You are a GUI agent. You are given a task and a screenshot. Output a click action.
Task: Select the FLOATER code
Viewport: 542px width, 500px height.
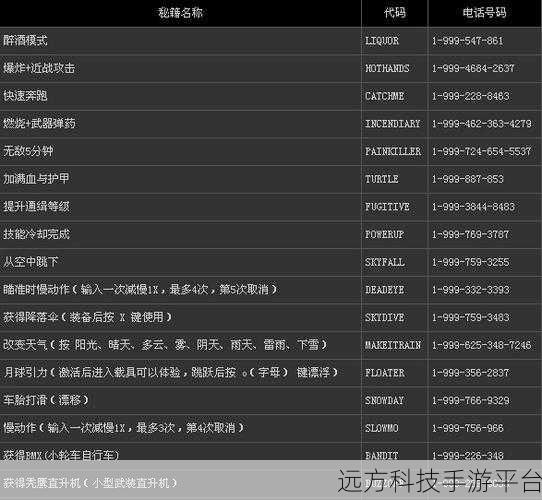tap(385, 373)
